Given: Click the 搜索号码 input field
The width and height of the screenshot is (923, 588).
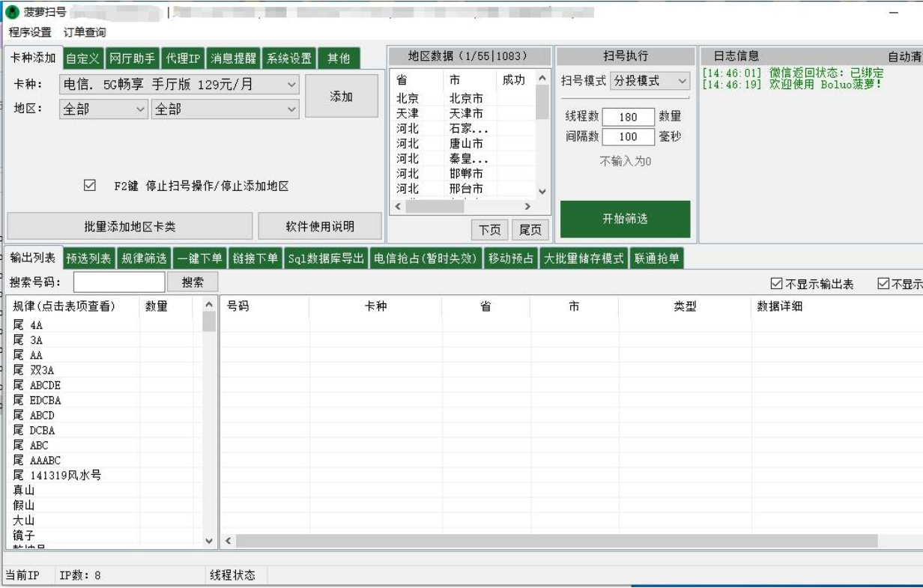Looking at the screenshot, I should coord(119,282).
